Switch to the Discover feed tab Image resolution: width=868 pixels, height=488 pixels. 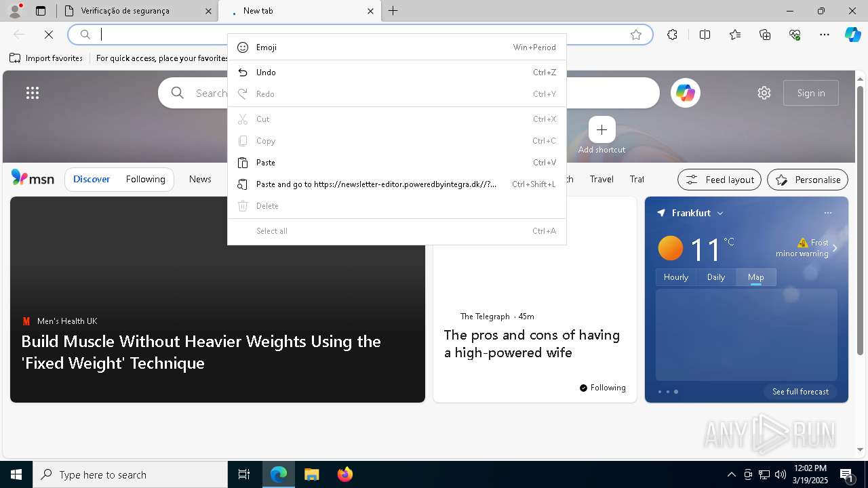tap(92, 179)
